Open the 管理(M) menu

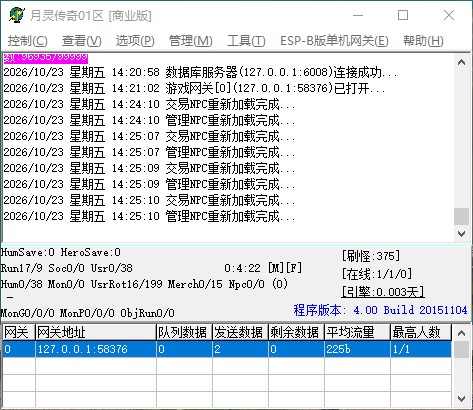[191, 41]
